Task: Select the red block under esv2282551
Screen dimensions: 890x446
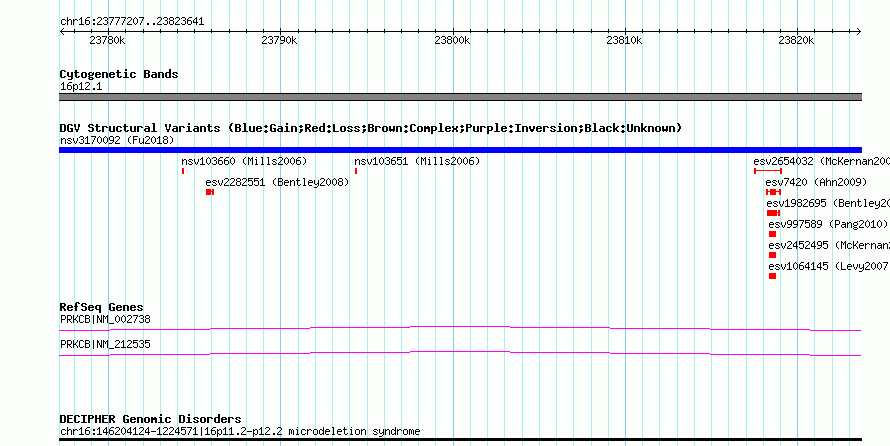Action: [210, 192]
